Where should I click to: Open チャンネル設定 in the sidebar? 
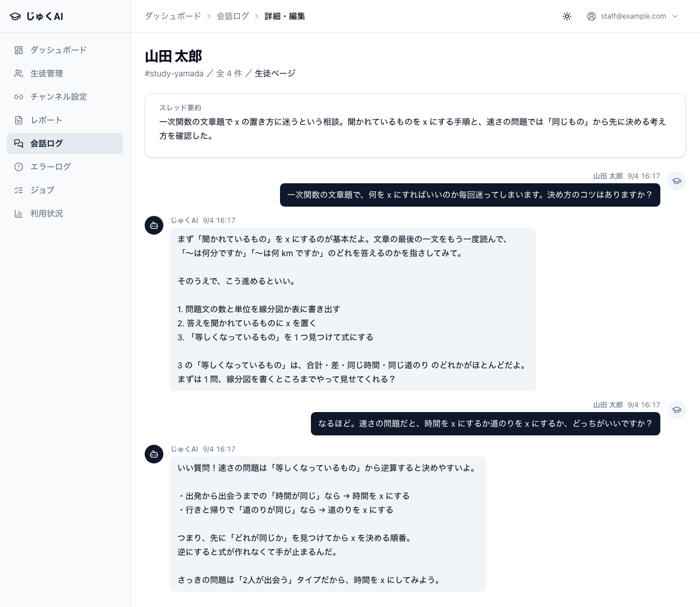[65, 97]
